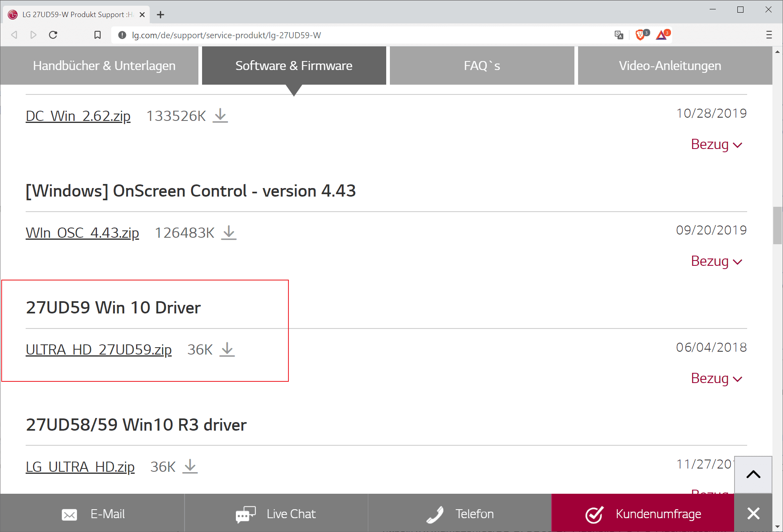Open the Handbücher & Unterlagen tab
783x532 pixels.
(x=99, y=66)
